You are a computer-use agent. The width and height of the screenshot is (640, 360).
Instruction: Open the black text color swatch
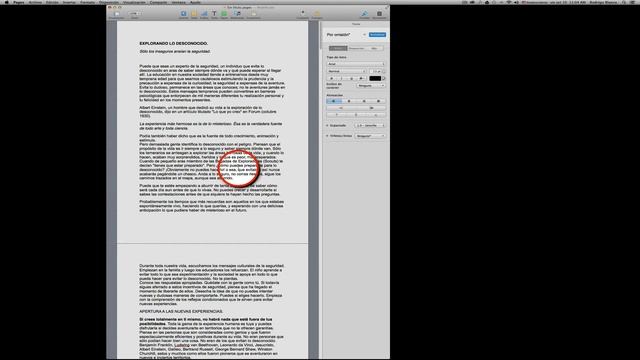[375, 78]
